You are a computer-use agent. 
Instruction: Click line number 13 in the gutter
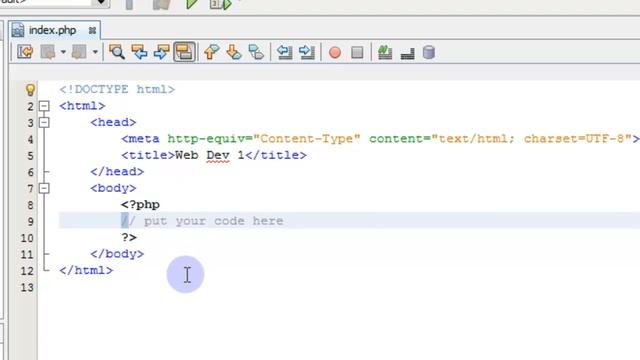(x=27, y=287)
